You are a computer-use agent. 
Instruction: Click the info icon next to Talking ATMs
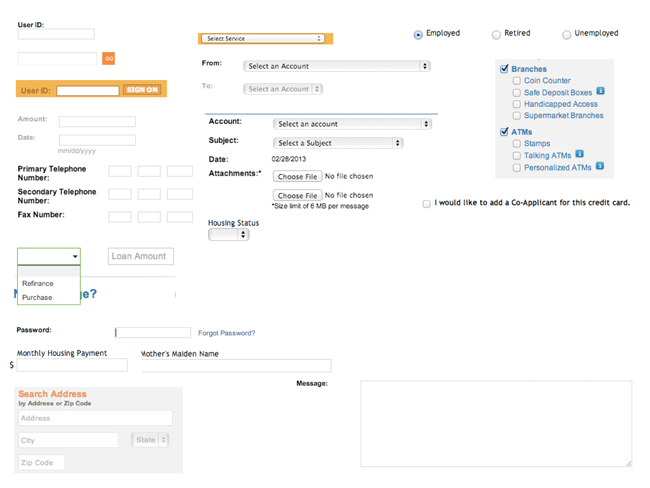(580, 155)
